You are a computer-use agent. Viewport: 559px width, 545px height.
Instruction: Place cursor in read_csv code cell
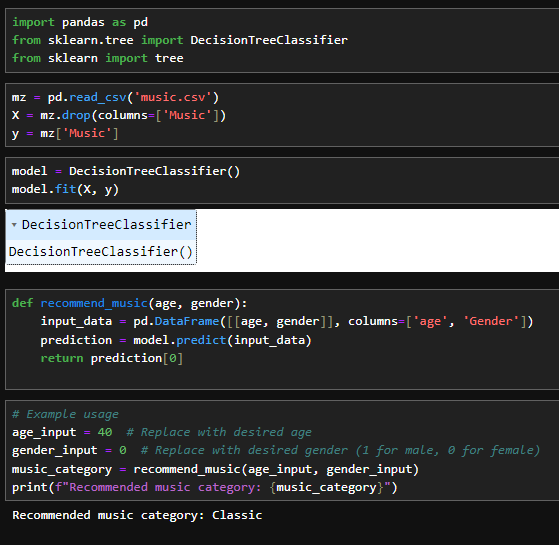pos(282,115)
